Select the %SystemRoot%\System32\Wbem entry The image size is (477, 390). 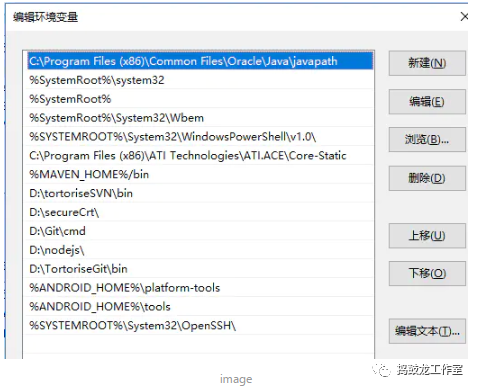[200, 118]
